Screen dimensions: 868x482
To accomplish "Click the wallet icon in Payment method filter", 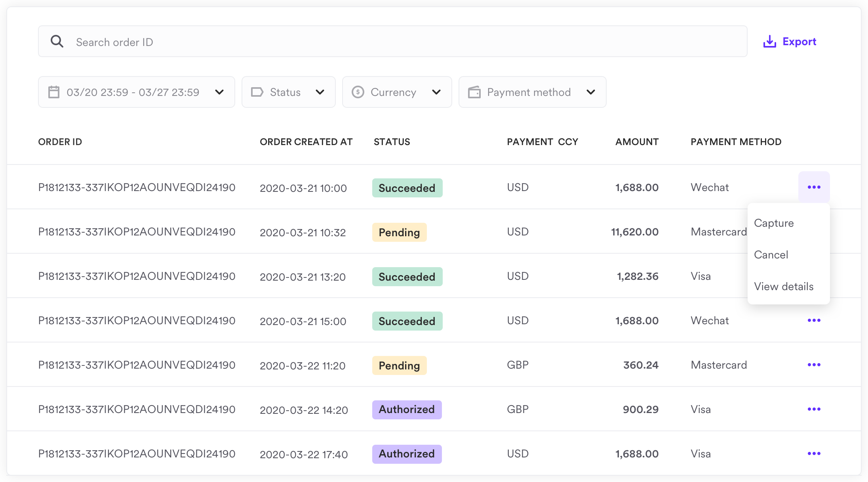I will [474, 92].
